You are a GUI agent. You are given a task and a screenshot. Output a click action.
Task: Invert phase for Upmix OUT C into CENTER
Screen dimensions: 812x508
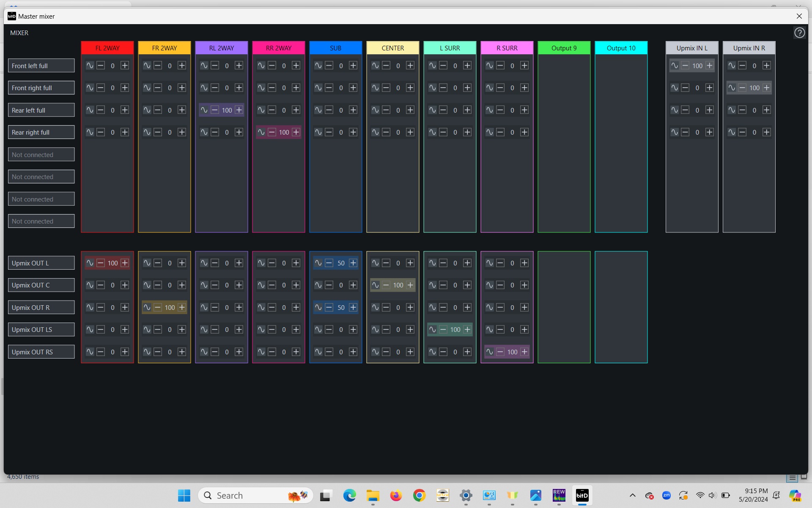(375, 285)
